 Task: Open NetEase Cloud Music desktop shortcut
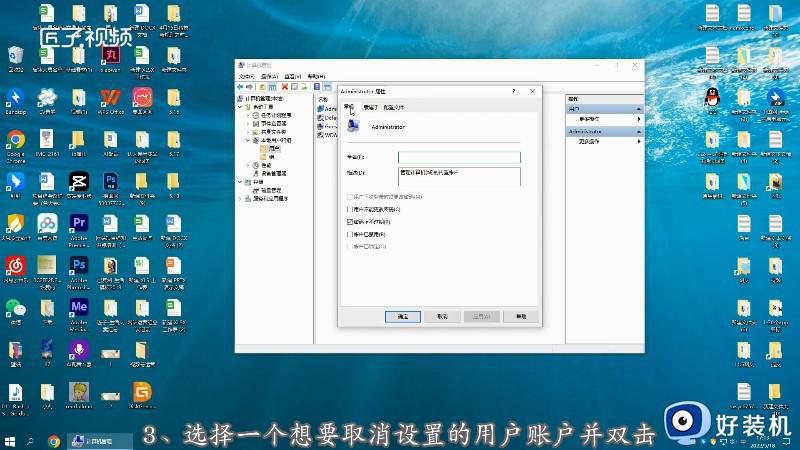pos(16,269)
